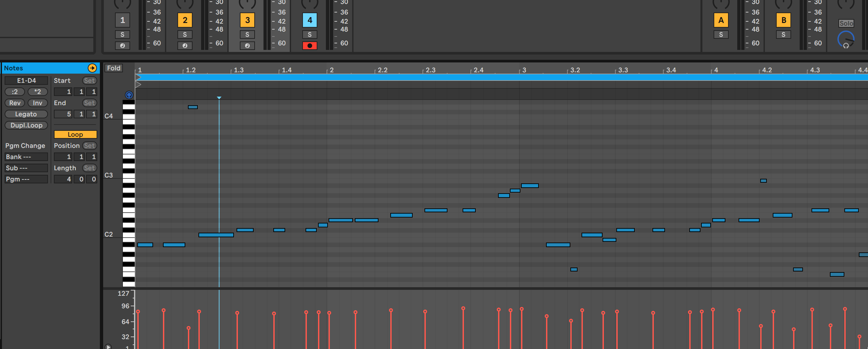Image resolution: width=868 pixels, height=349 pixels.
Task: Select the first note at bar 1
Action: click(145, 245)
